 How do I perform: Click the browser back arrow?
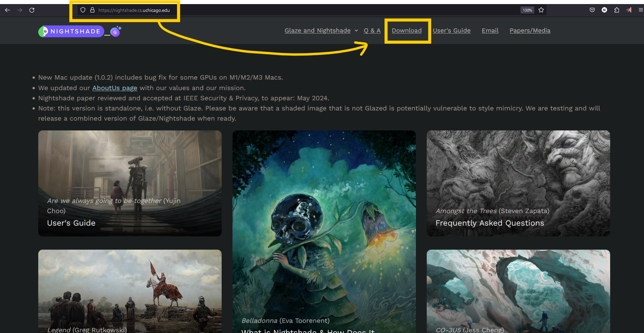pyautogui.click(x=7, y=10)
